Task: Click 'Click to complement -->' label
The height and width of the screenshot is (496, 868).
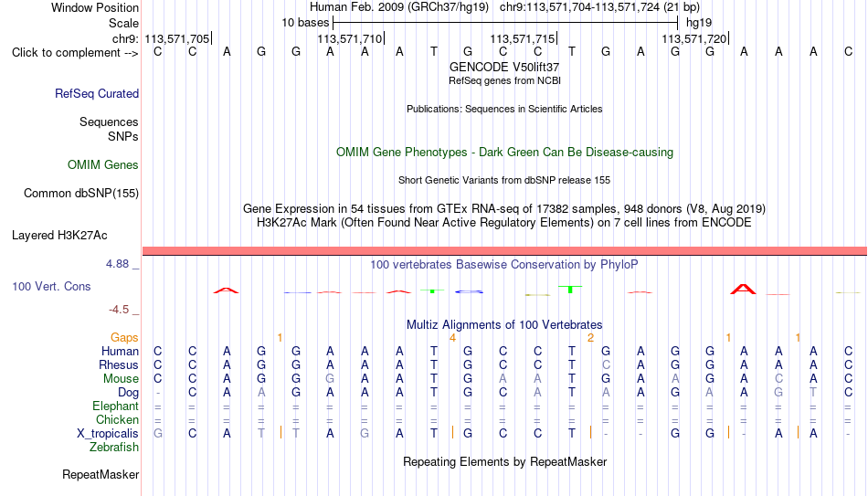Action: tap(75, 53)
